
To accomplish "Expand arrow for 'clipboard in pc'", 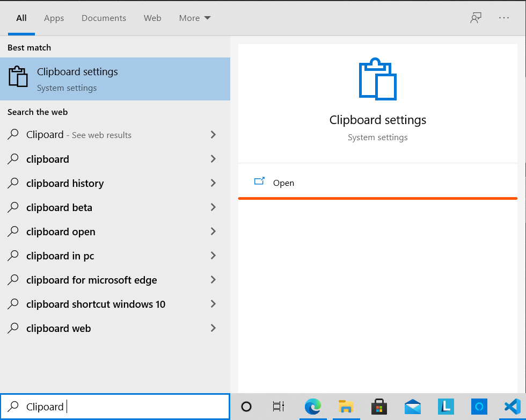I will point(213,256).
